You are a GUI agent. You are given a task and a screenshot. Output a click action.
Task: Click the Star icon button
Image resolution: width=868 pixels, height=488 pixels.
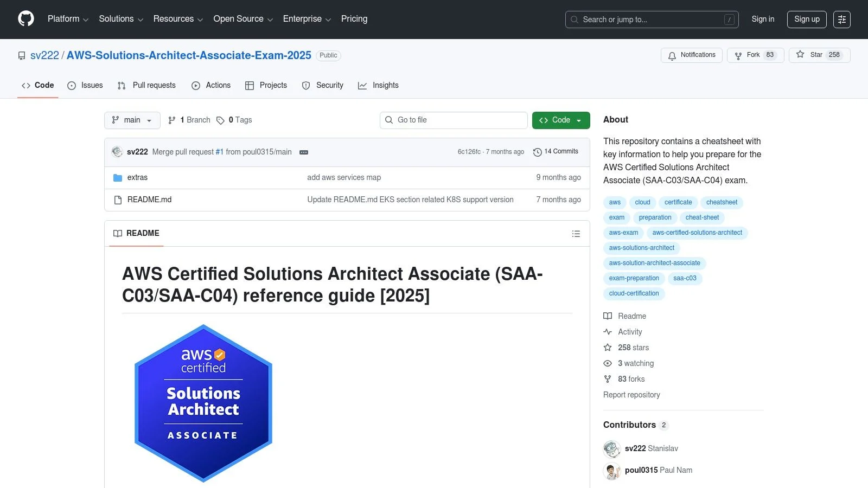click(800, 55)
